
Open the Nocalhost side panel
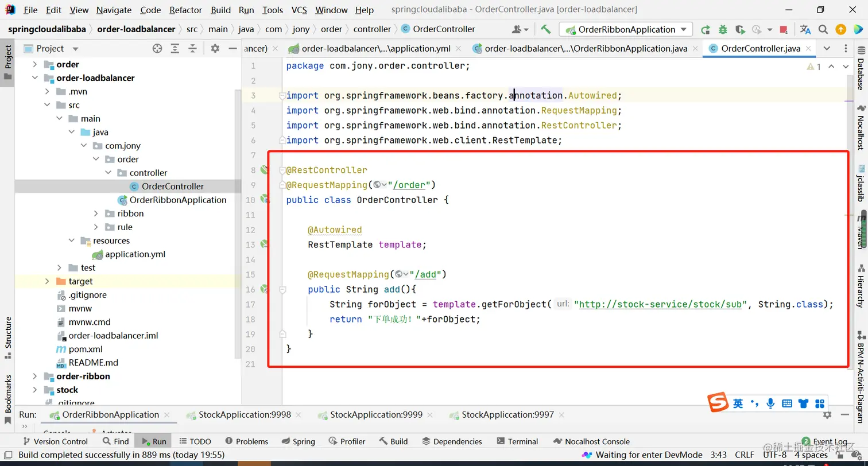click(x=861, y=126)
